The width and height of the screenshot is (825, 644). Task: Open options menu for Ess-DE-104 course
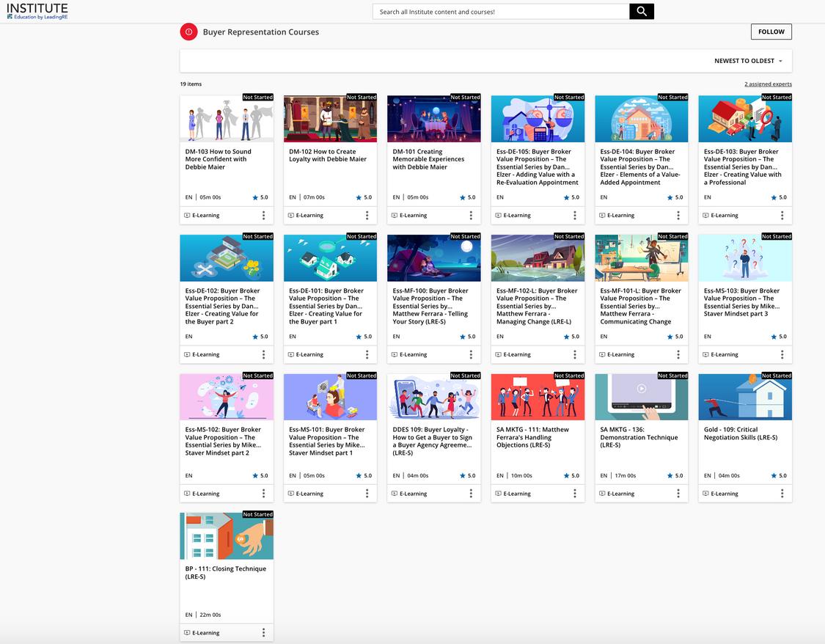pyautogui.click(x=678, y=215)
